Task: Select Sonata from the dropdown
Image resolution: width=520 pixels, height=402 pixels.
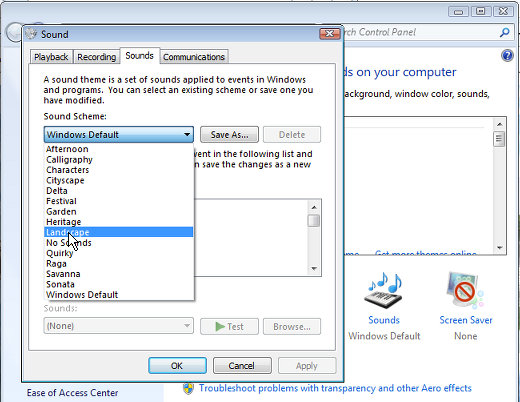Action: [119, 284]
